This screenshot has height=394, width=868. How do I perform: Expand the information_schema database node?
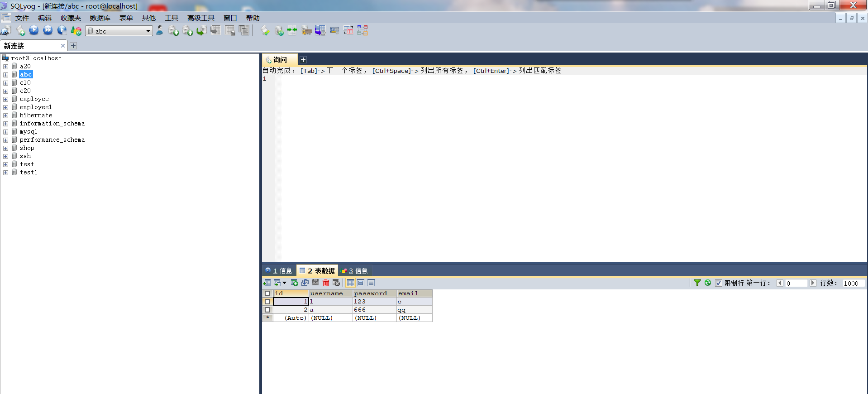point(5,124)
